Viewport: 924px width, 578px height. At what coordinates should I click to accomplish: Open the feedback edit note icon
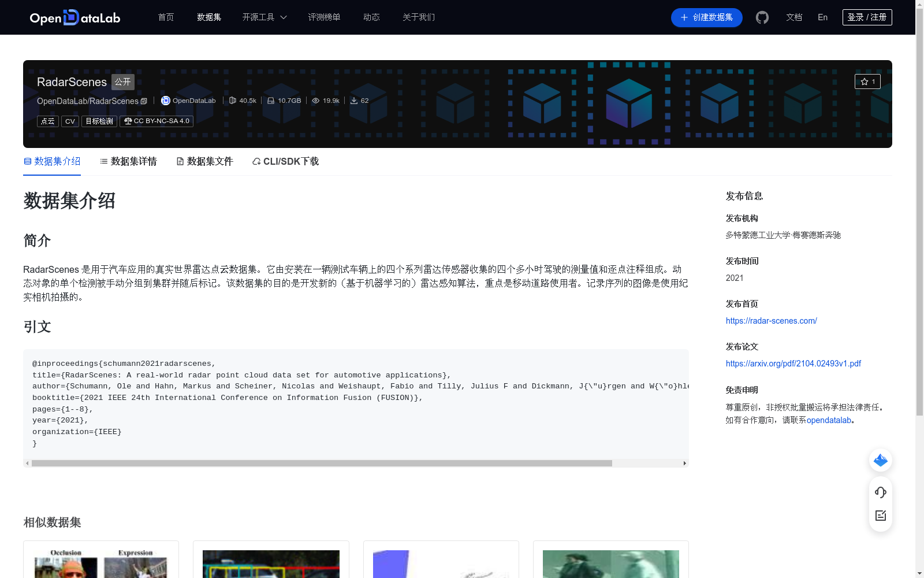click(881, 516)
